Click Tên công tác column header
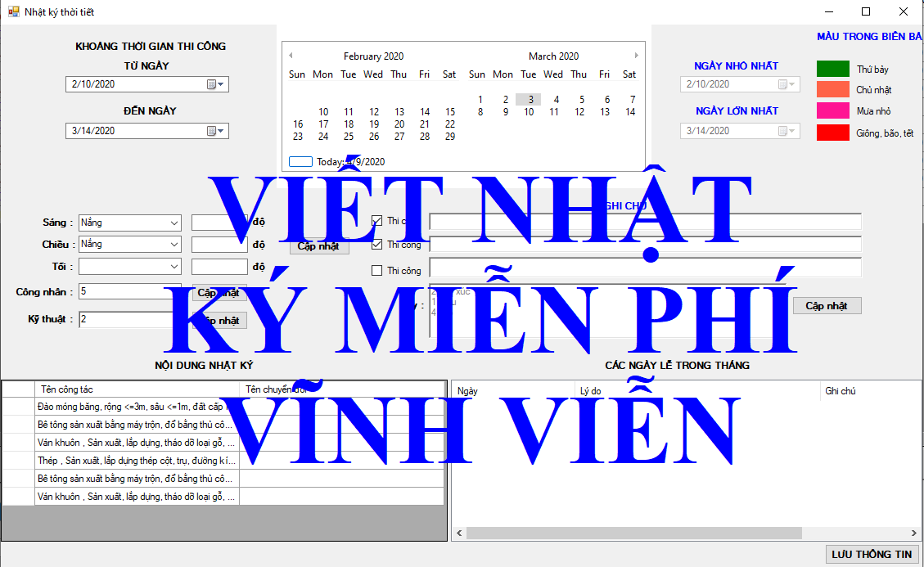 click(137, 389)
